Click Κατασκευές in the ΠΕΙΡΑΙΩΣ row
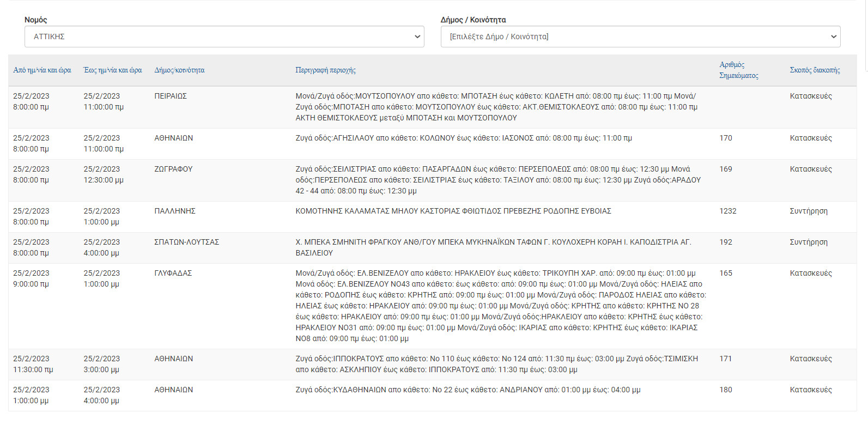The width and height of the screenshot is (868, 431). coord(811,96)
